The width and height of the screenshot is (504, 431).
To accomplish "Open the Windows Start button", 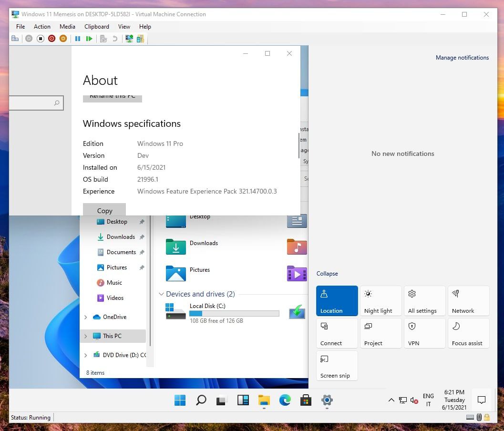I will pyautogui.click(x=180, y=400).
